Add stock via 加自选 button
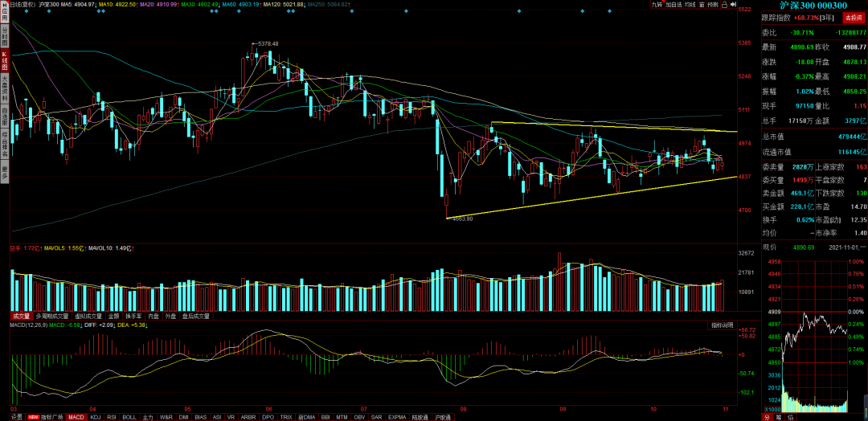 (x=674, y=5)
